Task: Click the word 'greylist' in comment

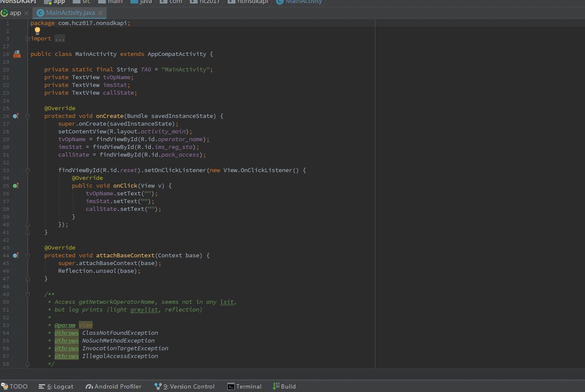Action: 144,310
